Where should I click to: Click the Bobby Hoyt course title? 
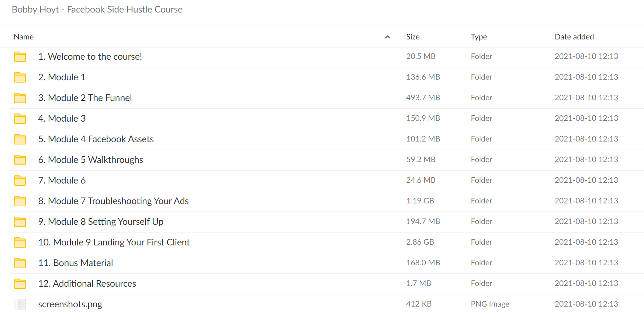(x=97, y=10)
